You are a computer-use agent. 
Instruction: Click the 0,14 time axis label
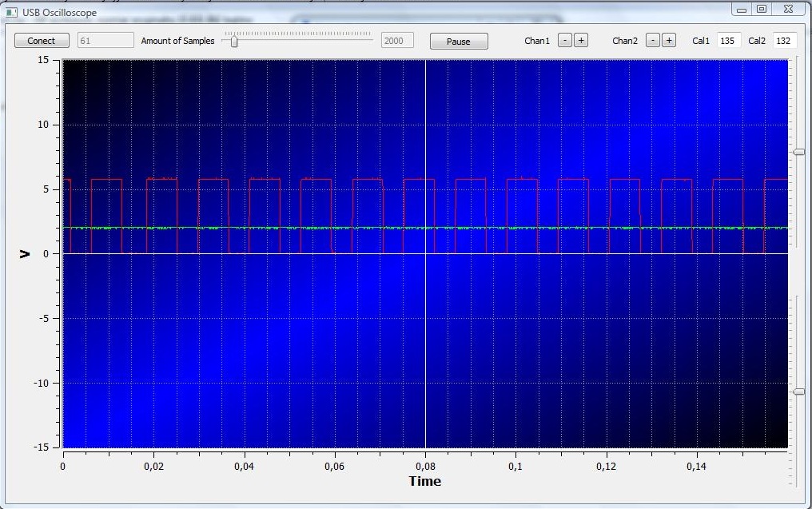pos(697,466)
